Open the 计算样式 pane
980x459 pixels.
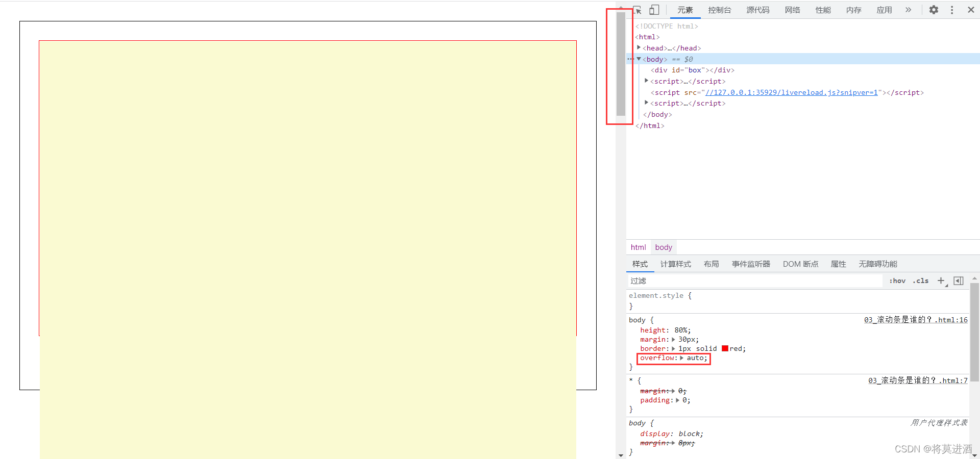pyautogui.click(x=676, y=264)
